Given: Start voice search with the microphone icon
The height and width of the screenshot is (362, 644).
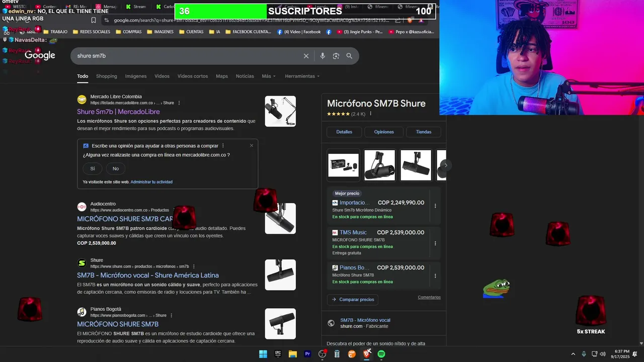Looking at the screenshot, I should pos(323,56).
